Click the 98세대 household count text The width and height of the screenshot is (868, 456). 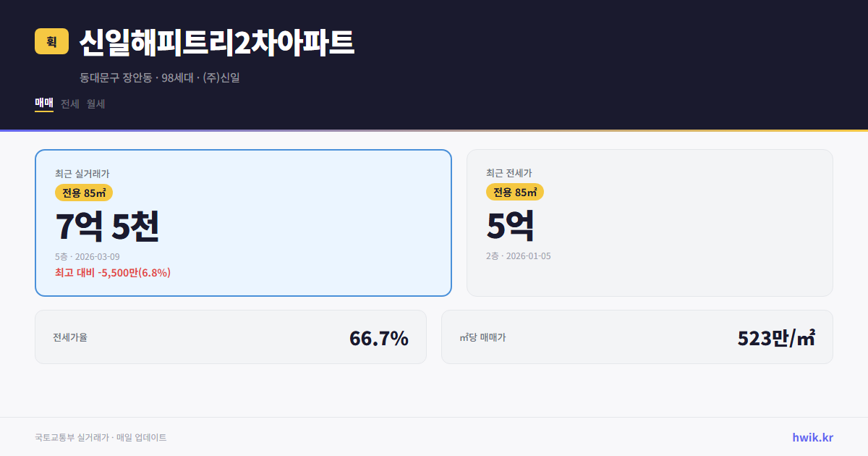176,77
